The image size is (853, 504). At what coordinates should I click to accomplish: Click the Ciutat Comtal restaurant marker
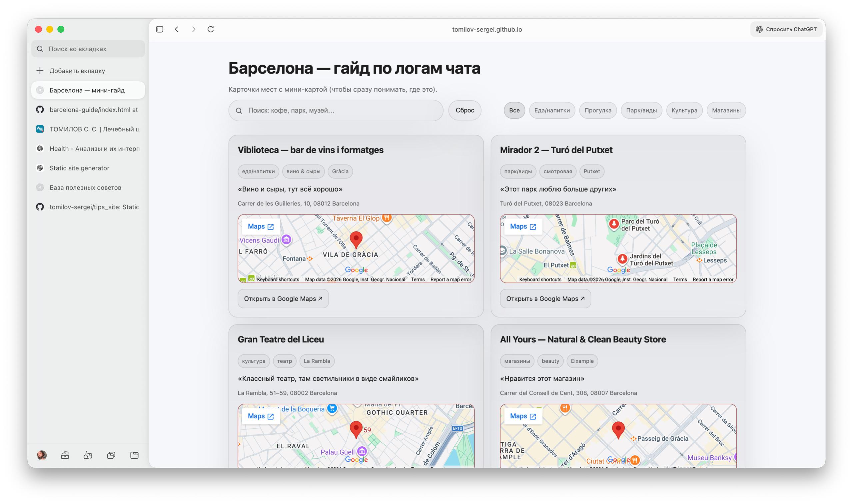(635, 460)
